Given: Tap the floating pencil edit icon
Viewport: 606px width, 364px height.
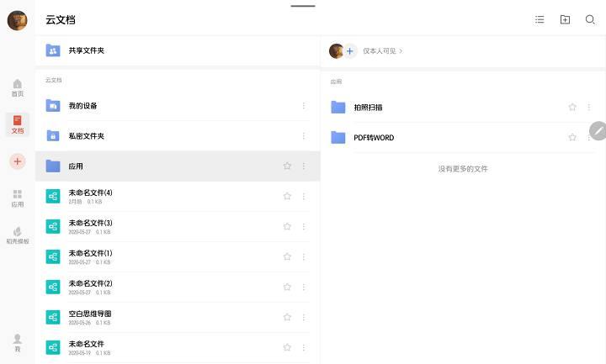Looking at the screenshot, I should (x=598, y=130).
